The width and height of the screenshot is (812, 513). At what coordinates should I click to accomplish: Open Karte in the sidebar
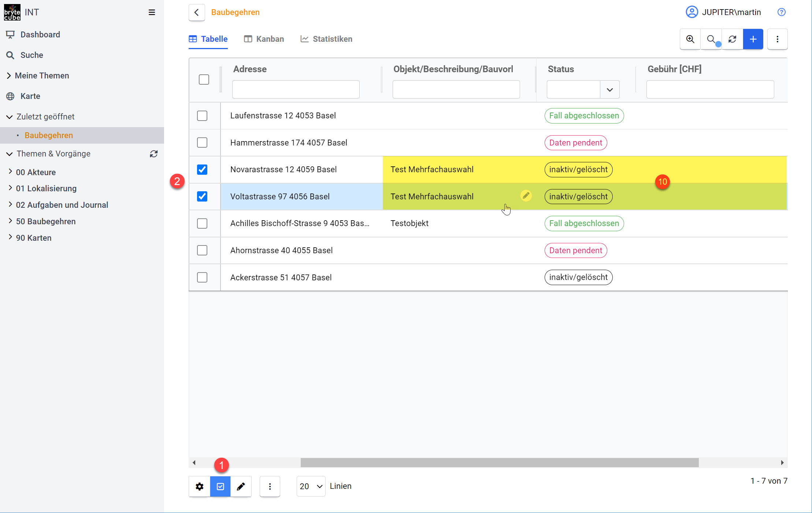[x=30, y=96]
